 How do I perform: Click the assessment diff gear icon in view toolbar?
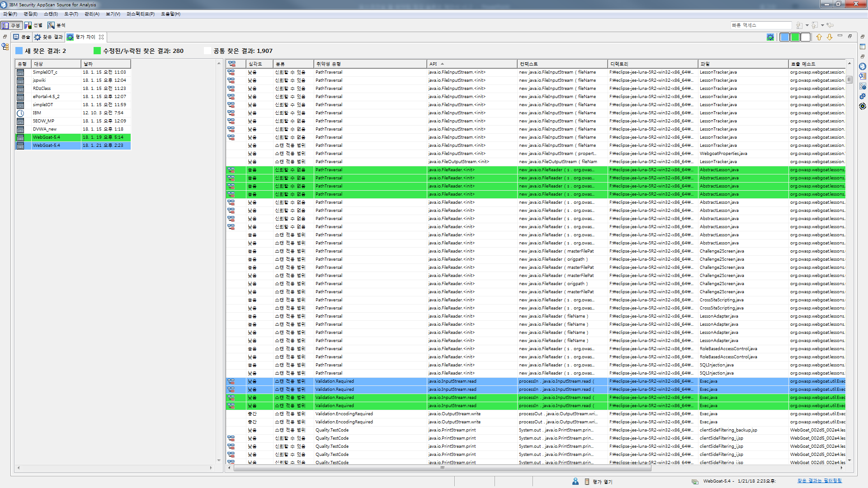pyautogui.click(x=770, y=37)
